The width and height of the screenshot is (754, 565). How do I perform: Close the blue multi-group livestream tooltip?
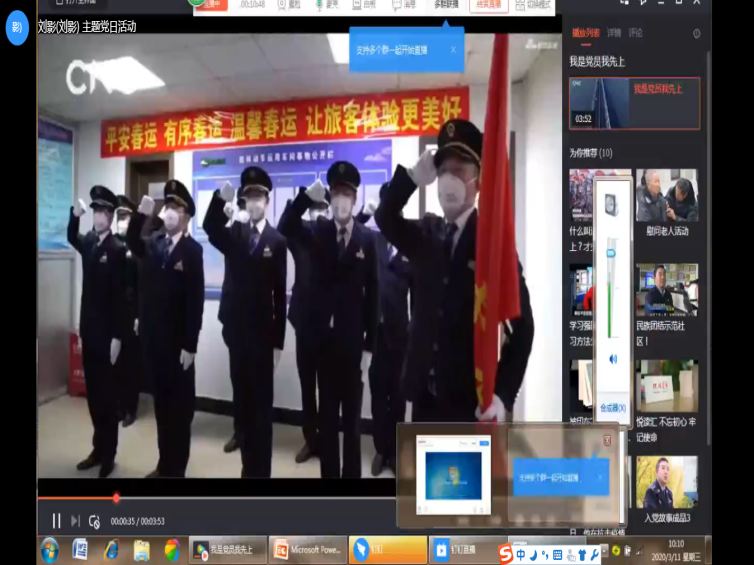tap(453, 49)
